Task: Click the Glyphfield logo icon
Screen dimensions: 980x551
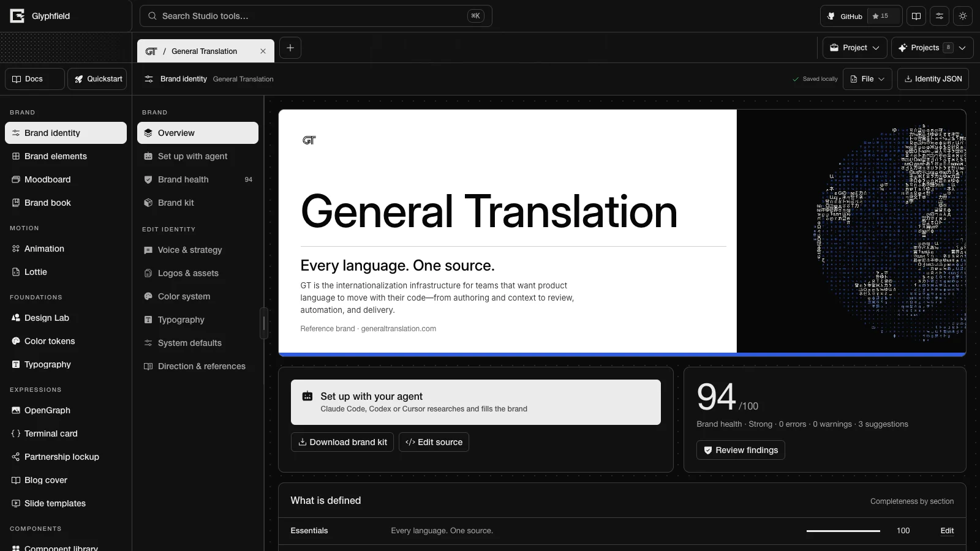Action: pyautogui.click(x=17, y=16)
